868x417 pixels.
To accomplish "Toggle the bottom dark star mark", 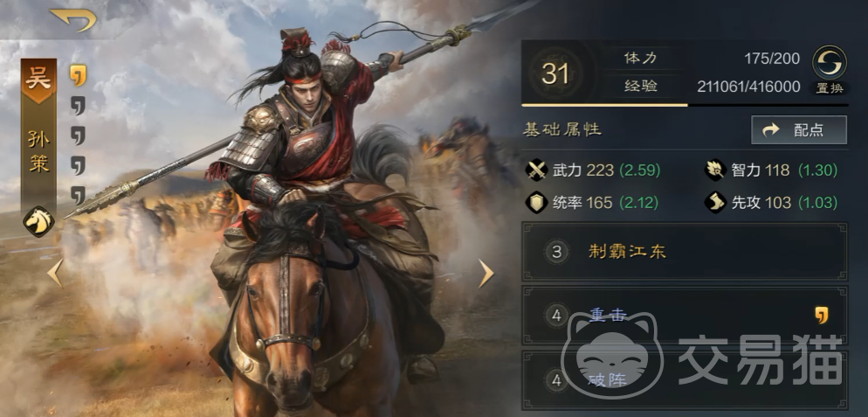I will (x=78, y=195).
